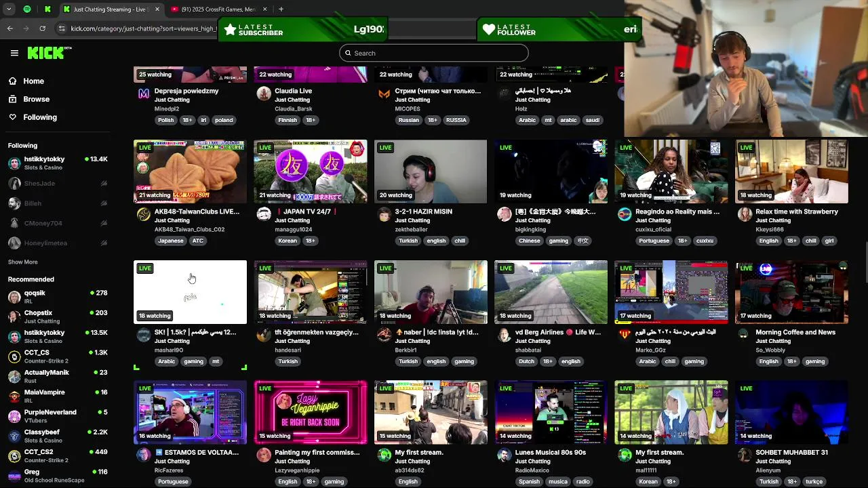
Task: Click the browser address bar URL
Action: pos(144,28)
